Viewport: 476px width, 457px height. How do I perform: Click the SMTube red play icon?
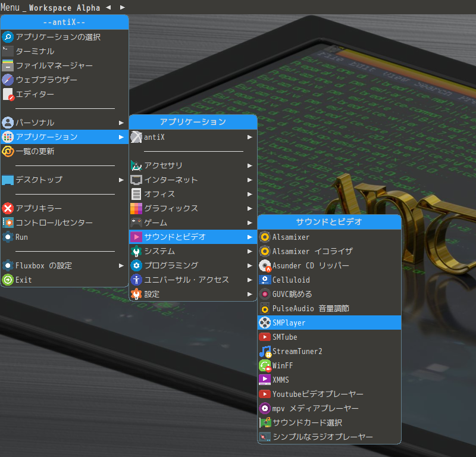click(265, 337)
